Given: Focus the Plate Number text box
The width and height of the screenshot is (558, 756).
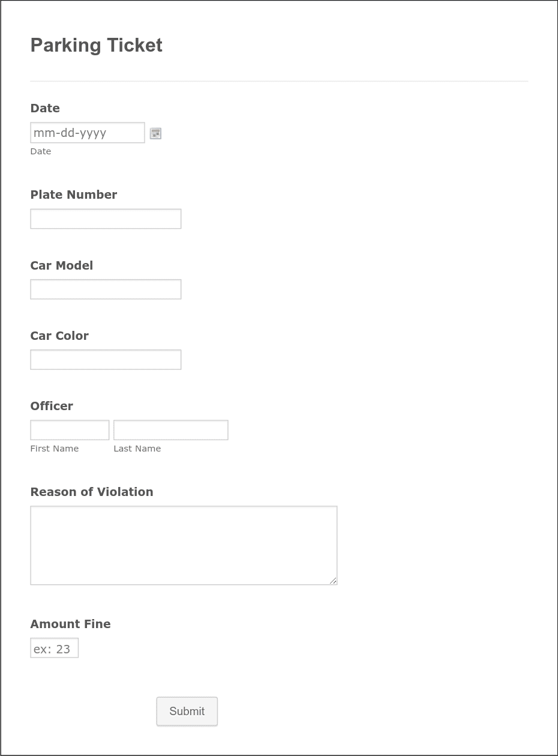Looking at the screenshot, I should 106,219.
